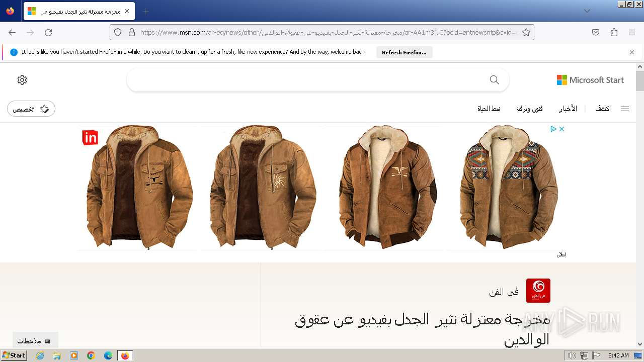This screenshot has height=362, width=644.
Task: Select the نمط الحياة navigation item
Action: [489, 109]
